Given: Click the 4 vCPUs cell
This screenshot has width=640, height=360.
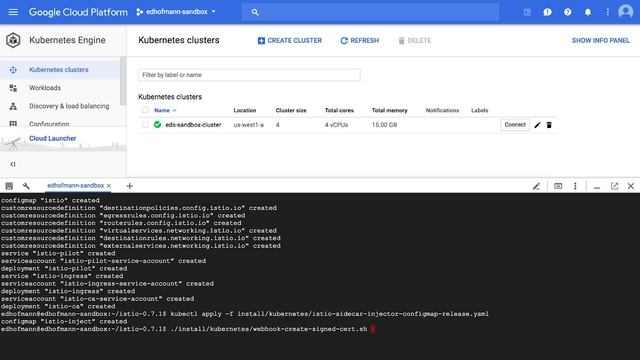Looking at the screenshot, I should point(336,125).
